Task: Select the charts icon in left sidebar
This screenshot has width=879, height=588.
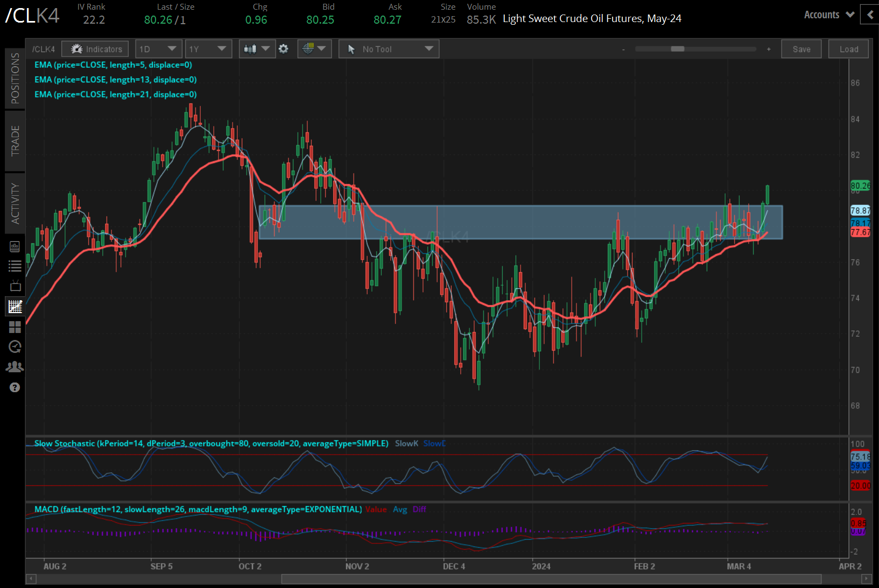Action: click(x=15, y=307)
